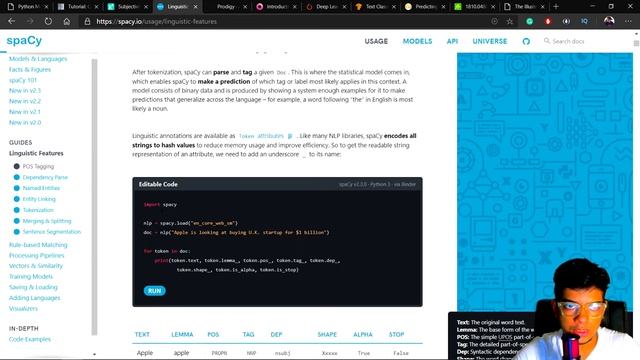The height and width of the screenshot is (360, 640).
Task: Open the UNIVERSE navigation item
Action: 490,41
